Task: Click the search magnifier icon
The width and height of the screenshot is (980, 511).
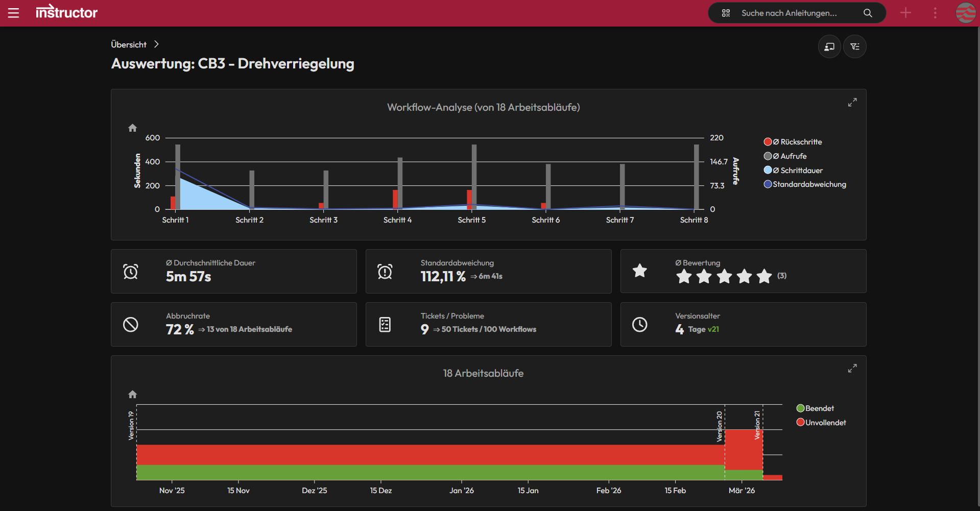Action: pos(868,13)
